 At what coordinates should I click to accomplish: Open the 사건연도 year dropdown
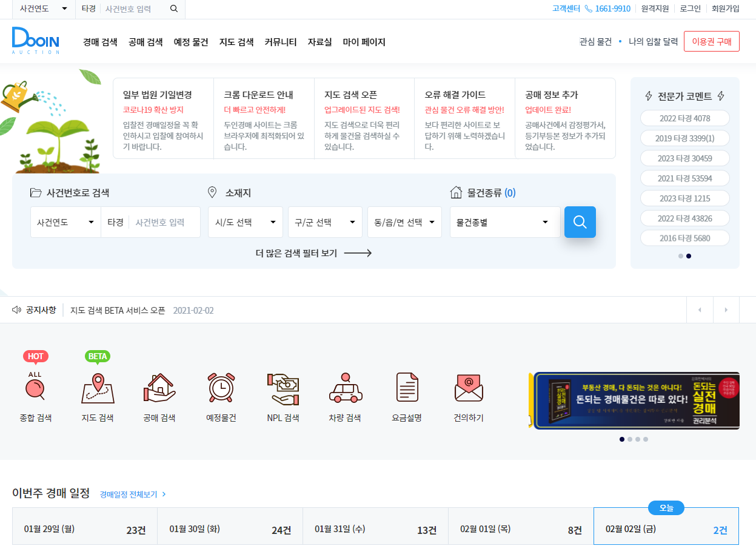point(65,222)
